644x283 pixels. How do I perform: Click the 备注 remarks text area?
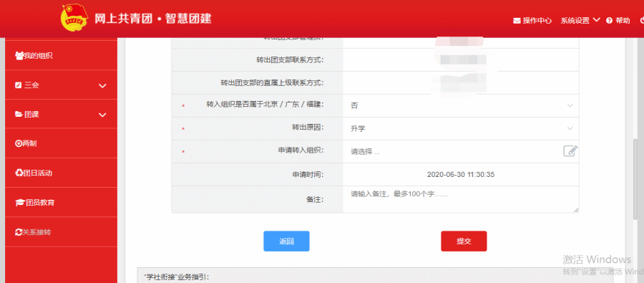click(x=461, y=199)
